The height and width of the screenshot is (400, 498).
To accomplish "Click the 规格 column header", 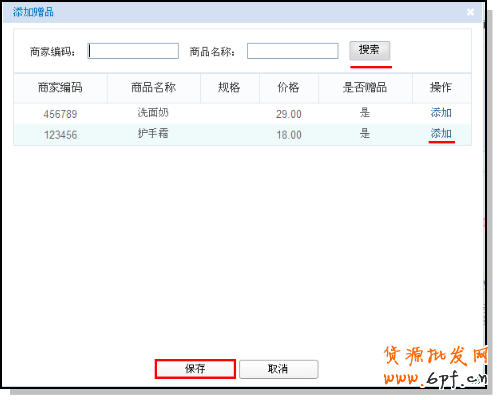I will click(x=230, y=88).
